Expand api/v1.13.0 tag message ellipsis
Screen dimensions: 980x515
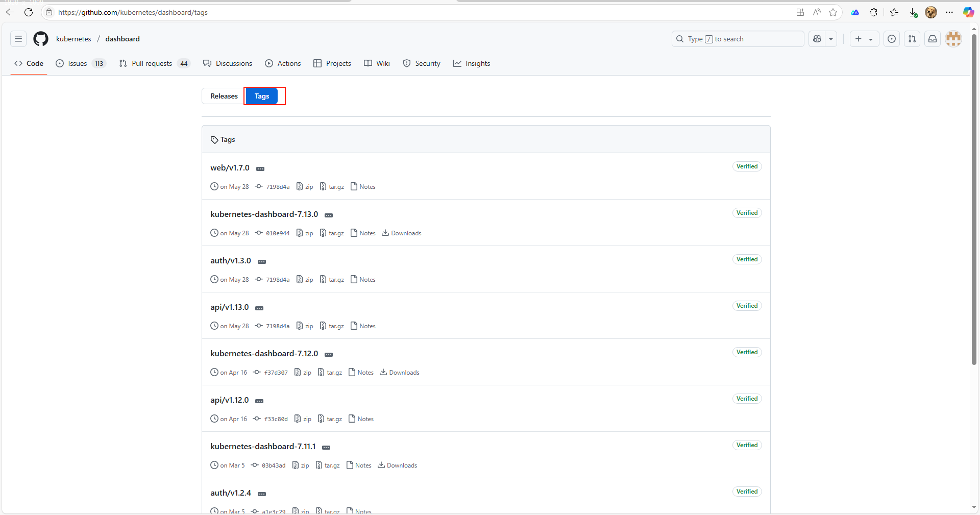[259, 308]
